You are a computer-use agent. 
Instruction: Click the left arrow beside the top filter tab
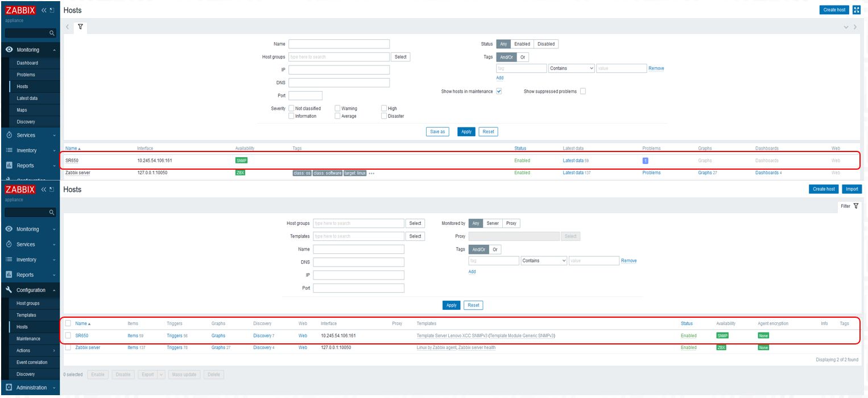point(68,27)
